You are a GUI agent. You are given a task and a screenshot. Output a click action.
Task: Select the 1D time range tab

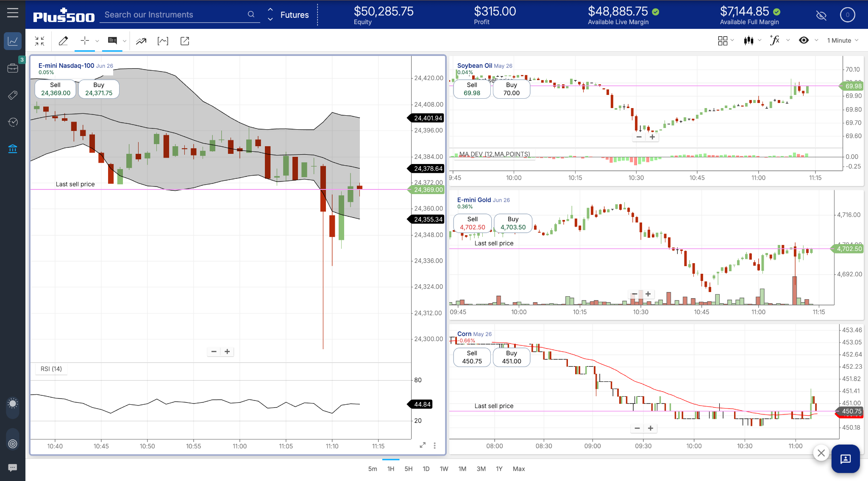(426, 469)
